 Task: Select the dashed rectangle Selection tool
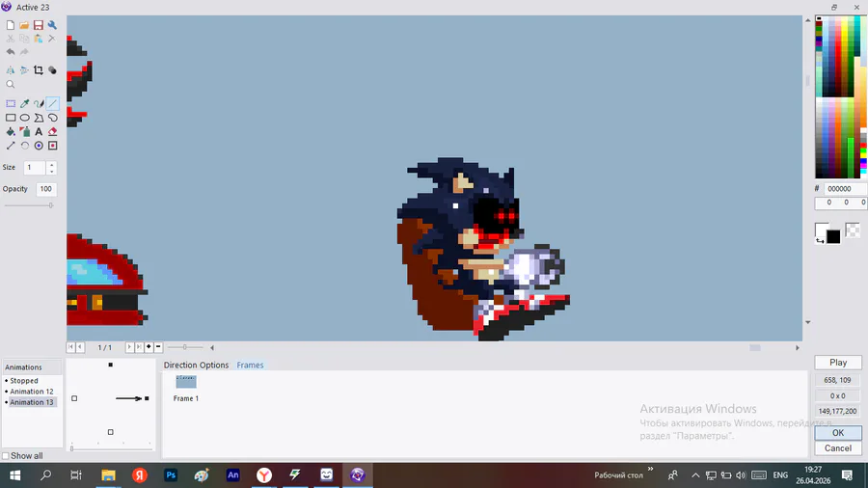(11, 103)
